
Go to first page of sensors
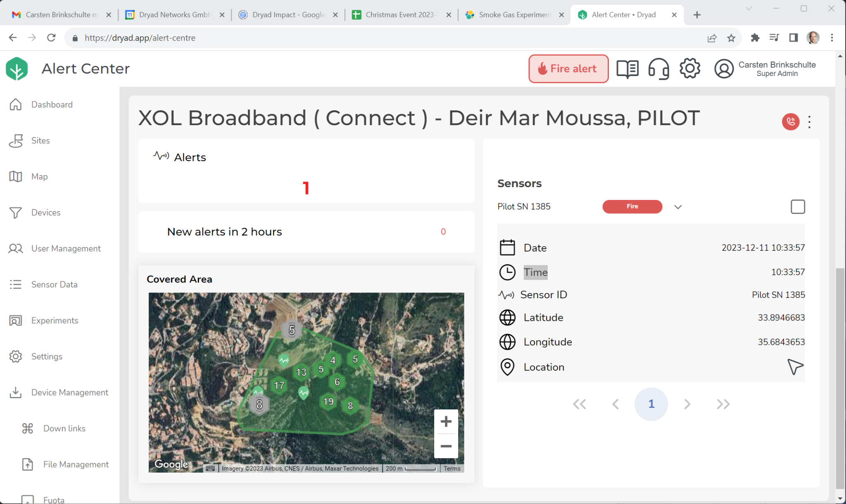pos(580,404)
